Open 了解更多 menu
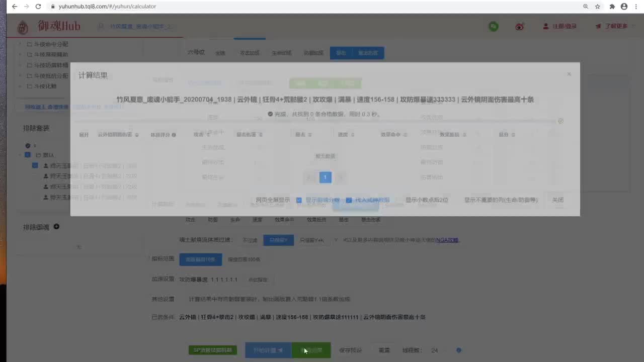This screenshot has width=644, height=362. tap(611, 26)
